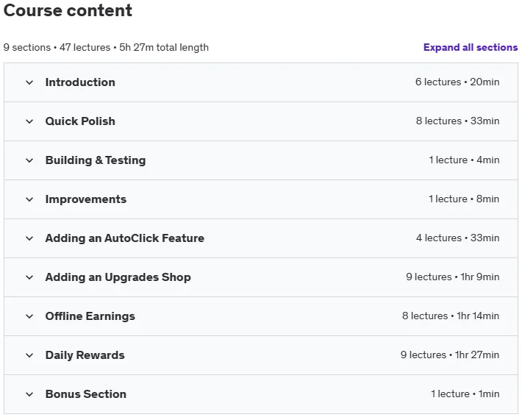Click the chevron beside Offline Earnings
Image resolution: width=522 pixels, height=420 pixels.
[29, 316]
